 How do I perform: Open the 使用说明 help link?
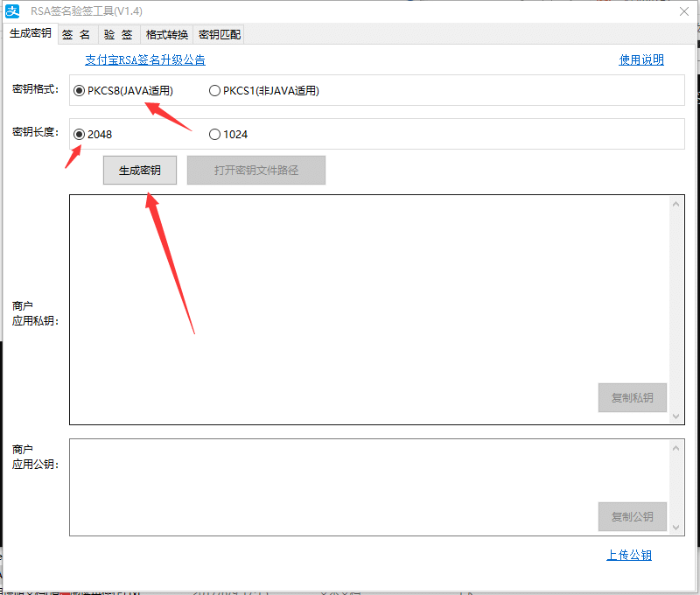pyautogui.click(x=641, y=60)
